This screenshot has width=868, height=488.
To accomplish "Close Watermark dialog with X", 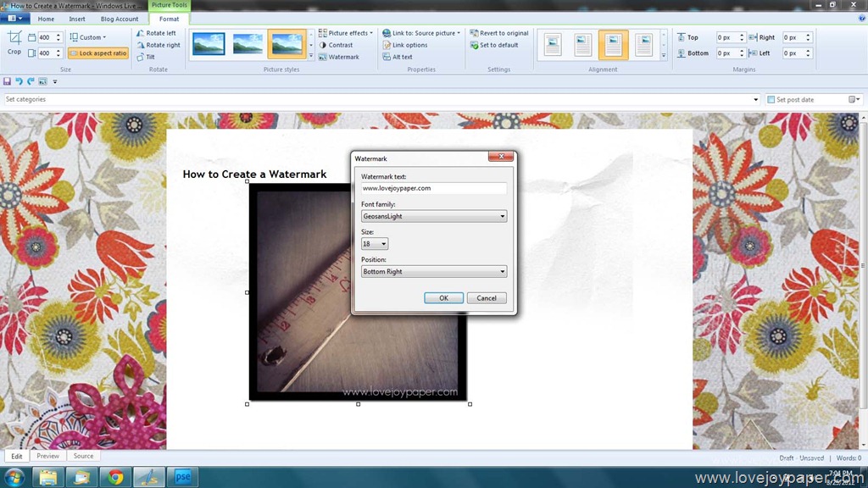I will pyautogui.click(x=501, y=157).
